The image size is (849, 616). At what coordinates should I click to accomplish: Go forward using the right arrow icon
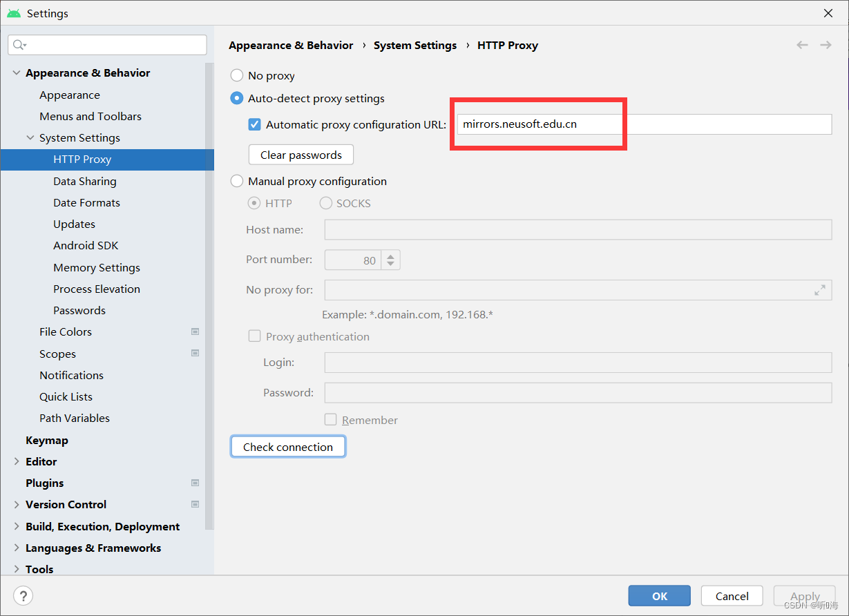coord(826,45)
